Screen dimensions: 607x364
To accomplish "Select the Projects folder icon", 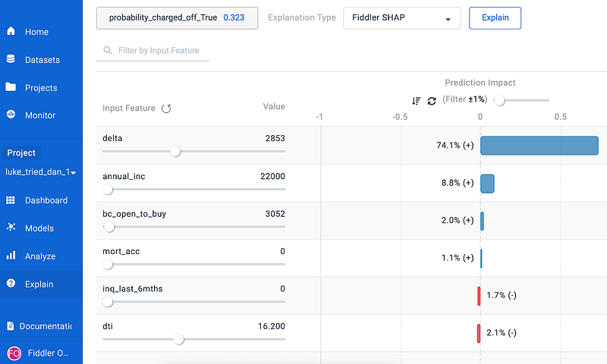I will [x=11, y=87].
